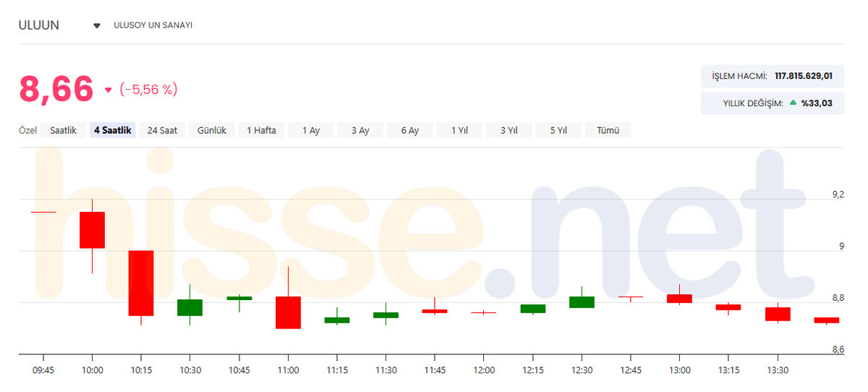Click the green candlestick at 10:30
868x392 pixels.
pyautogui.click(x=190, y=307)
